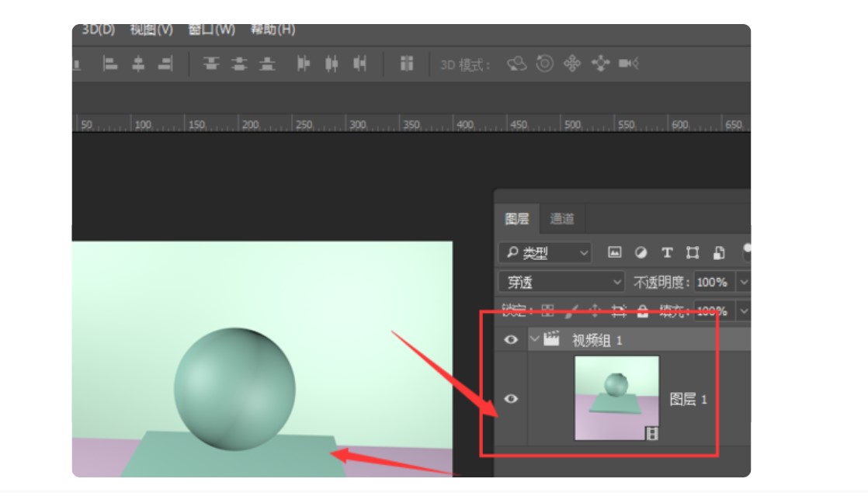
Task: Select the 3D roll mode icon
Action: (545, 64)
